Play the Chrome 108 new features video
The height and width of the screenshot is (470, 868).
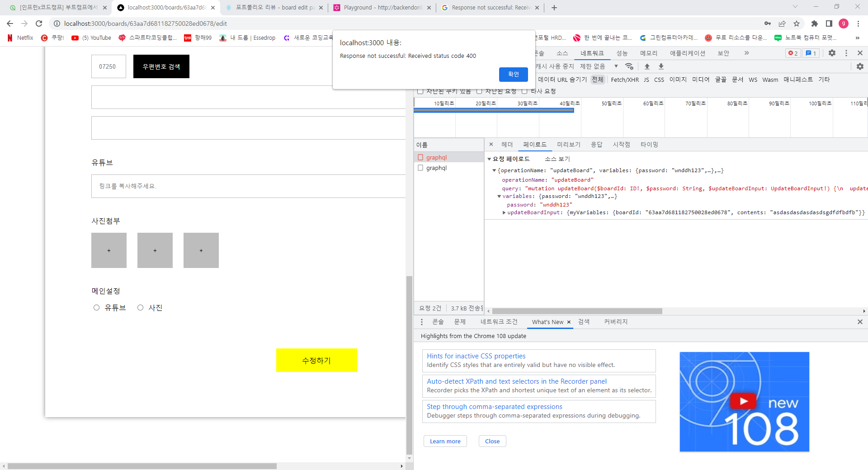coord(743,401)
